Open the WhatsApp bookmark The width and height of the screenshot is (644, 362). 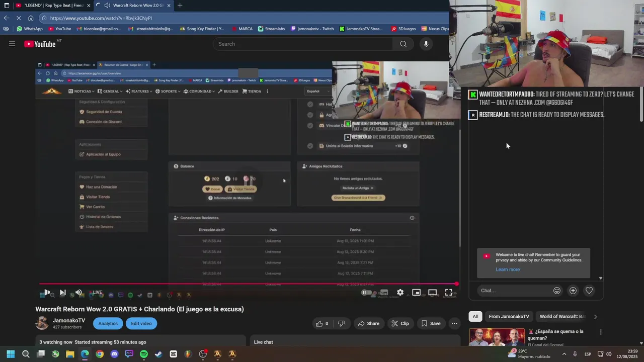(x=30, y=29)
